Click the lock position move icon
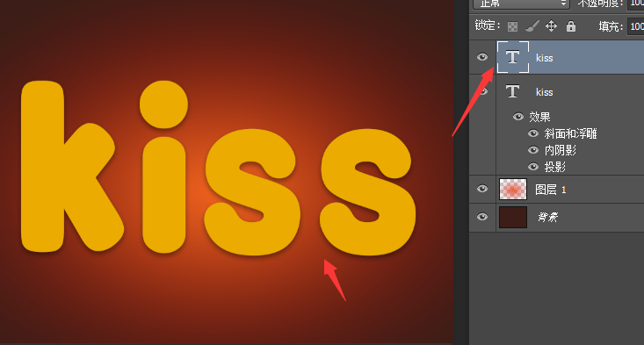Screen dimensions: 644x345 point(551,26)
